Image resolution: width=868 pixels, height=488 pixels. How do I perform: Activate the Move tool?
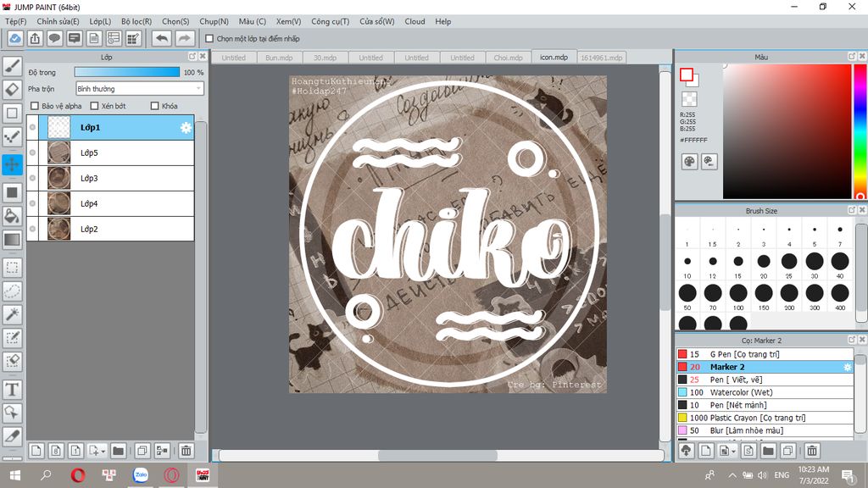tap(12, 164)
